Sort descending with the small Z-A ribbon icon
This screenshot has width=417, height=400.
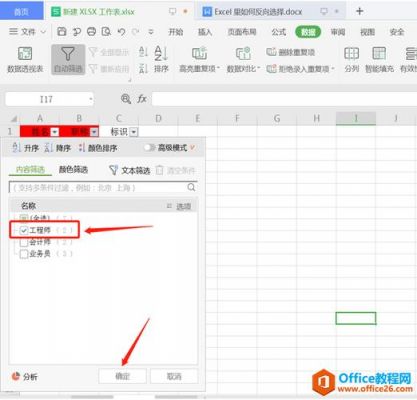(x=143, y=69)
